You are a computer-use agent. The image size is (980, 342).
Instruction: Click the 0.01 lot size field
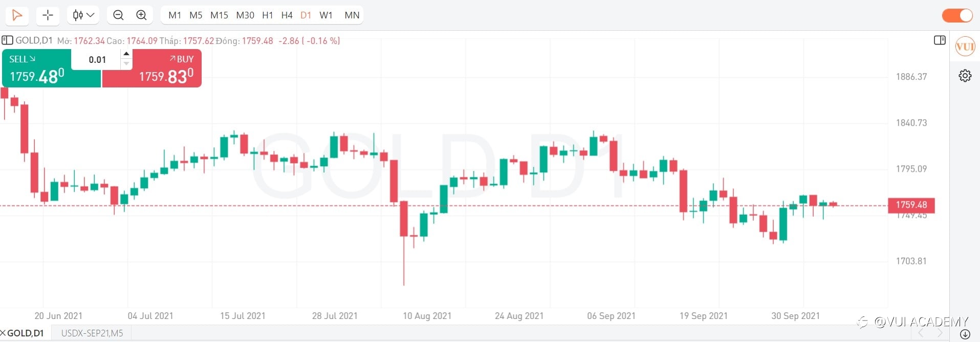point(97,60)
